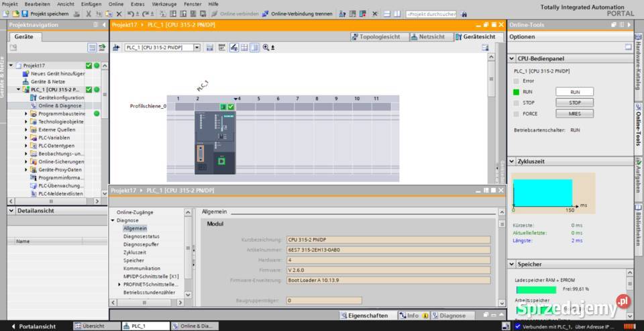Click the cut scissors icon
This screenshot has width=644, height=331.
[89, 13]
